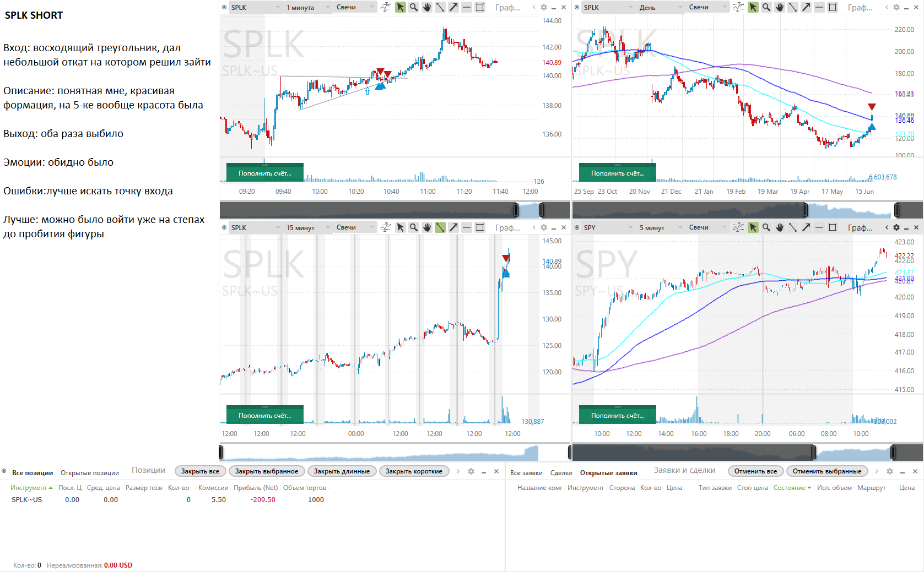Switch to Открытые заявки tab

tap(608, 473)
